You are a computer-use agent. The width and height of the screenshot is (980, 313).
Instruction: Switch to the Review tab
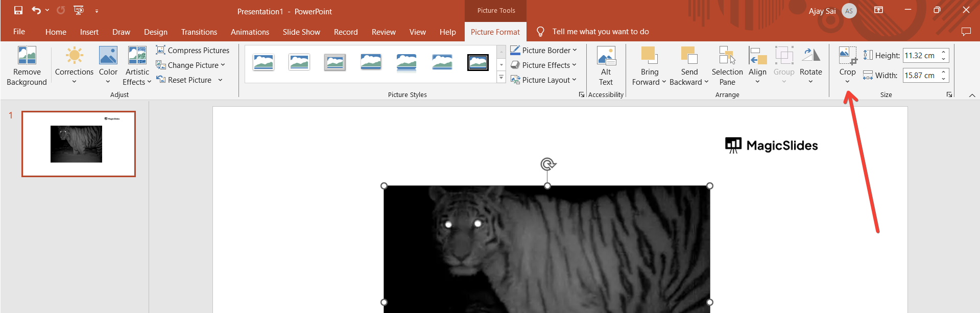(x=384, y=32)
